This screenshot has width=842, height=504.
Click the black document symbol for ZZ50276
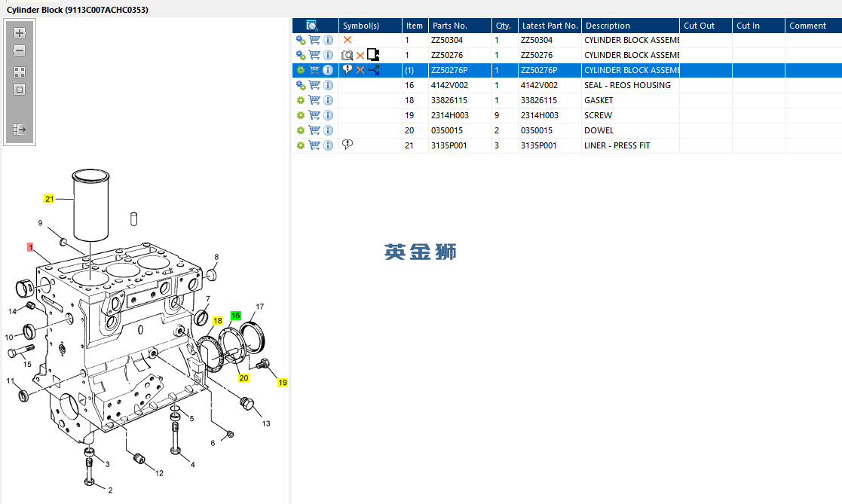[x=373, y=55]
